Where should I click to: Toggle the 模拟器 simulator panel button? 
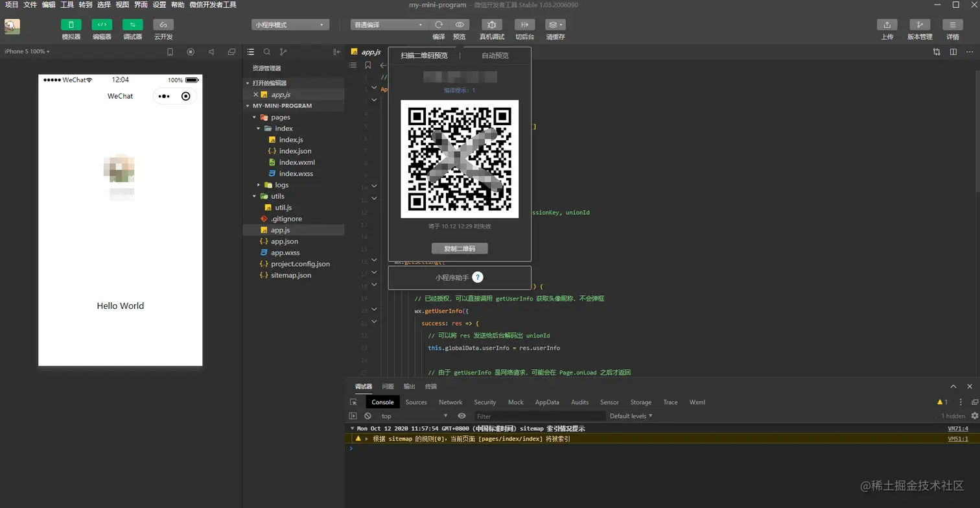pos(71,25)
